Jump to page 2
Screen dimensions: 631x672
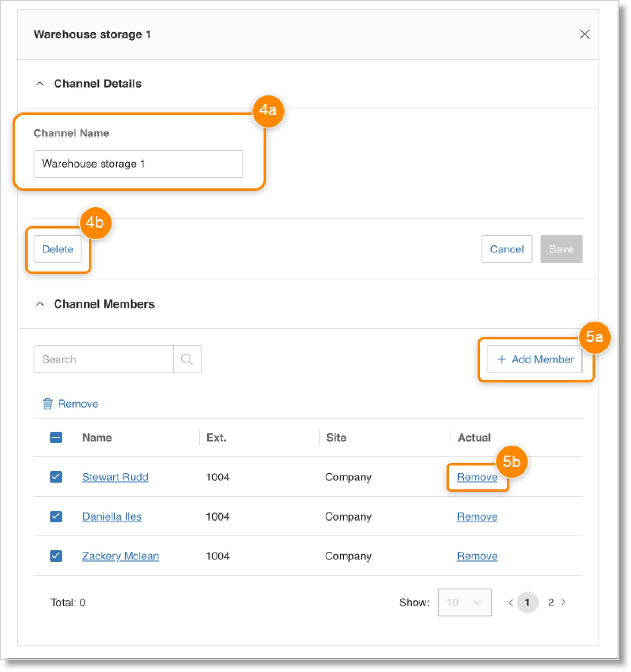[551, 602]
